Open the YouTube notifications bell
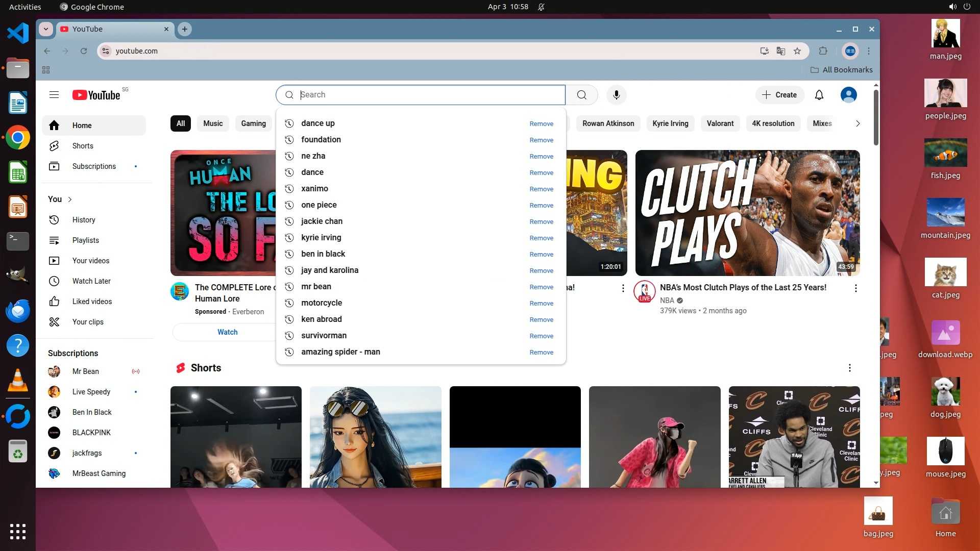The image size is (980, 551). [x=819, y=95]
